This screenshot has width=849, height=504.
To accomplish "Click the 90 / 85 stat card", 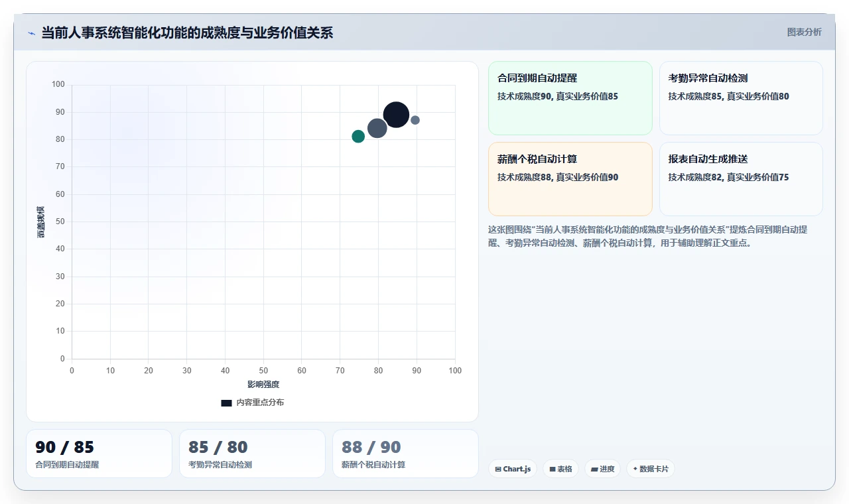I will click(x=99, y=454).
